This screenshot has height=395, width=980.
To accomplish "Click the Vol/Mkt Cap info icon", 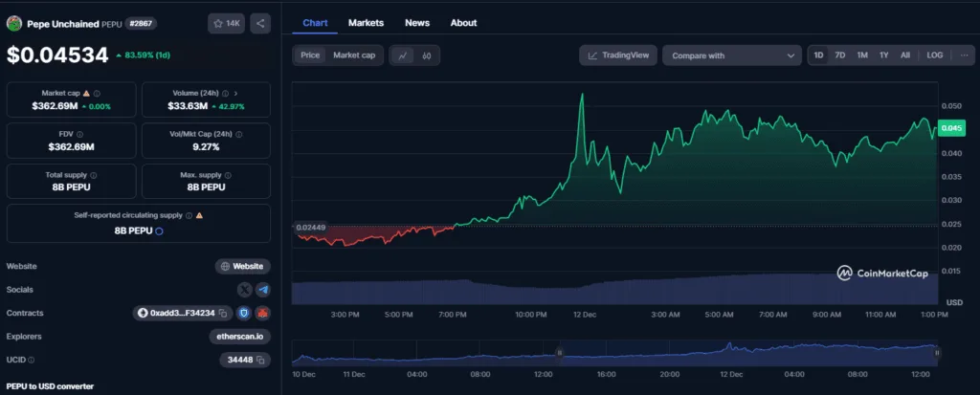I will 239,134.
